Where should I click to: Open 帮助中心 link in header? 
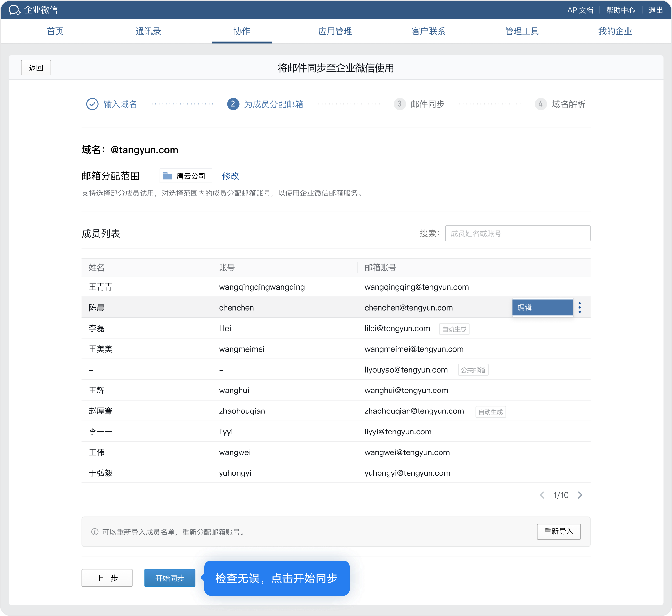tap(620, 10)
